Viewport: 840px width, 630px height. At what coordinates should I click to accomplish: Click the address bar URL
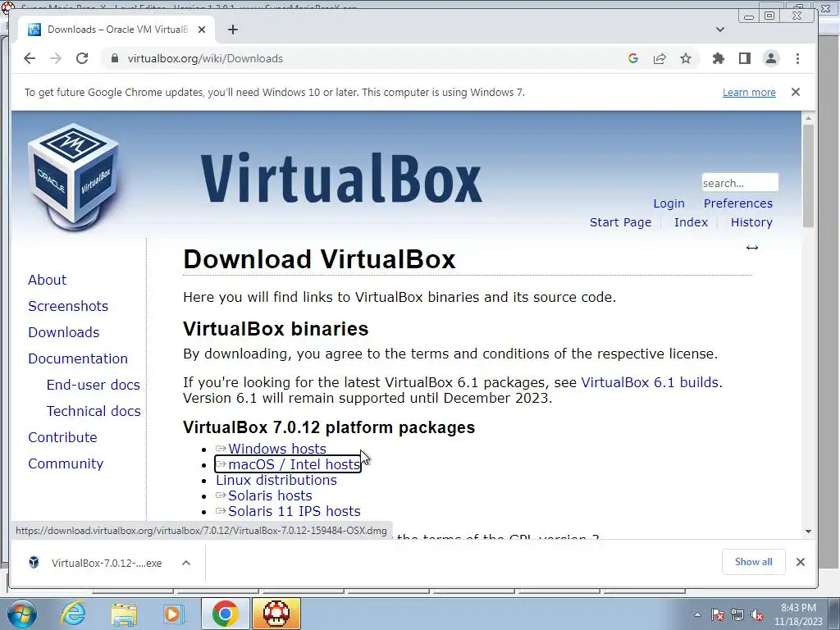point(205,58)
